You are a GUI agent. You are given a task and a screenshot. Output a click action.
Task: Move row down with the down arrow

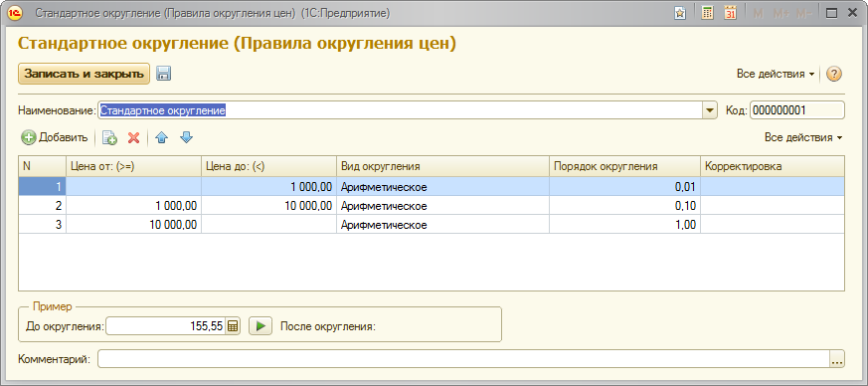tap(187, 138)
